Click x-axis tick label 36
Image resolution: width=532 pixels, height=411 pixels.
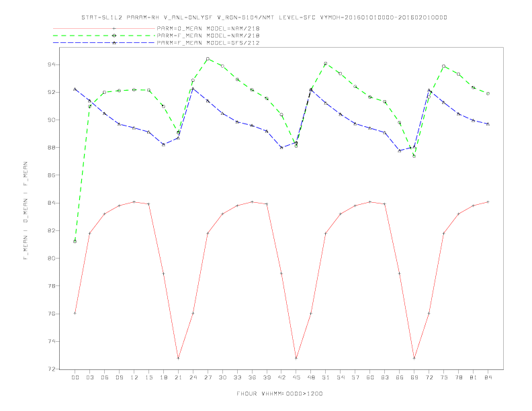(252, 377)
